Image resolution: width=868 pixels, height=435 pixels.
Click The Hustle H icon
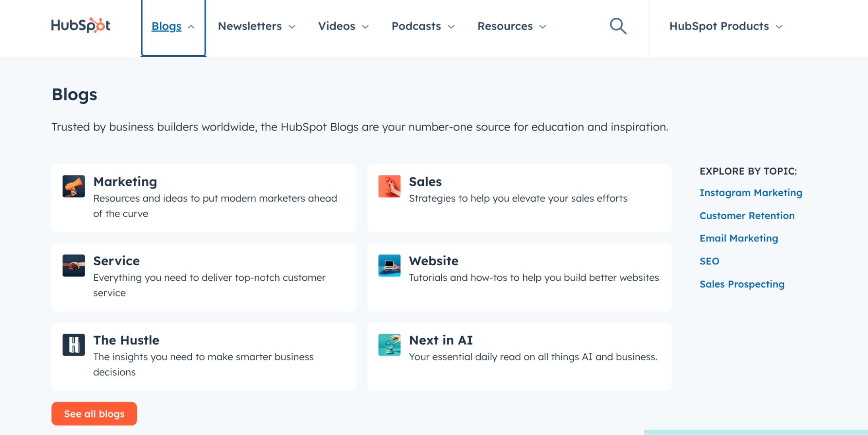(73, 345)
